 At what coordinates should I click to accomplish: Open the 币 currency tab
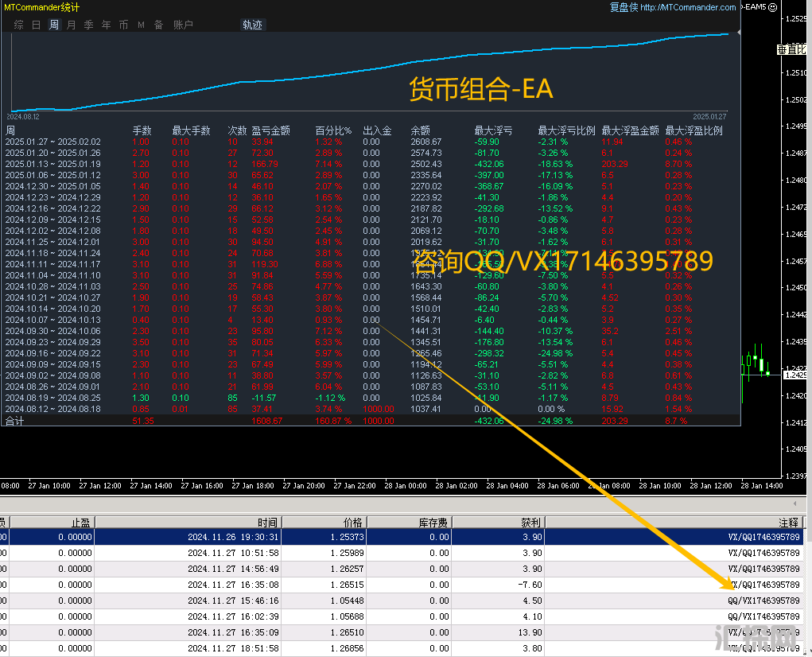[x=123, y=25]
